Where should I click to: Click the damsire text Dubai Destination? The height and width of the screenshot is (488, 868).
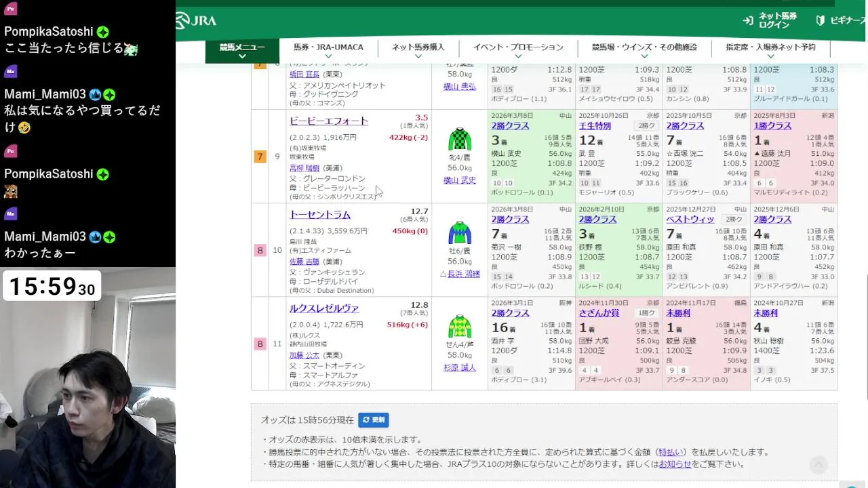[x=344, y=290]
